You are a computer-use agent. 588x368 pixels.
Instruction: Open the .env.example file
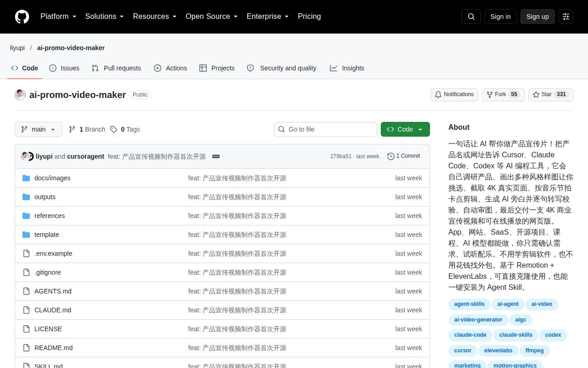pyautogui.click(x=53, y=253)
